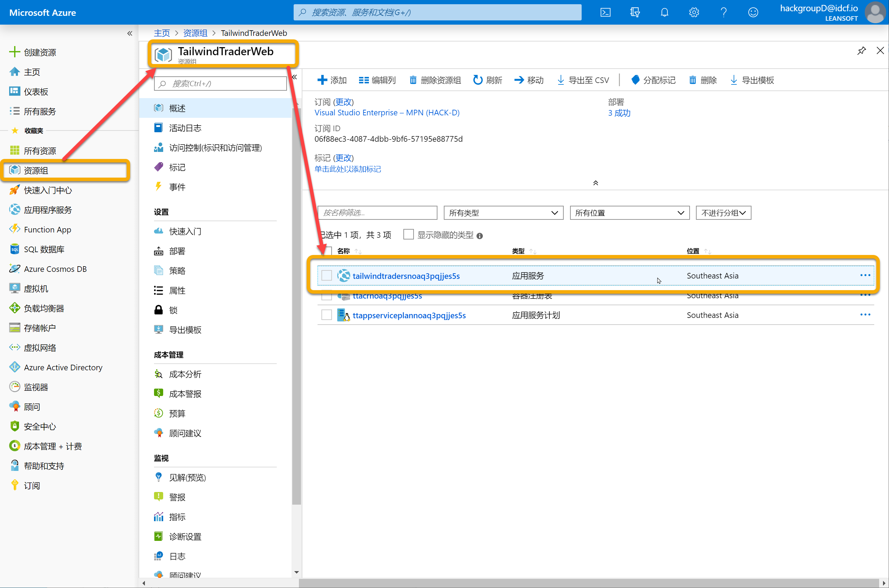Click 移动 in the toolbar

point(529,80)
